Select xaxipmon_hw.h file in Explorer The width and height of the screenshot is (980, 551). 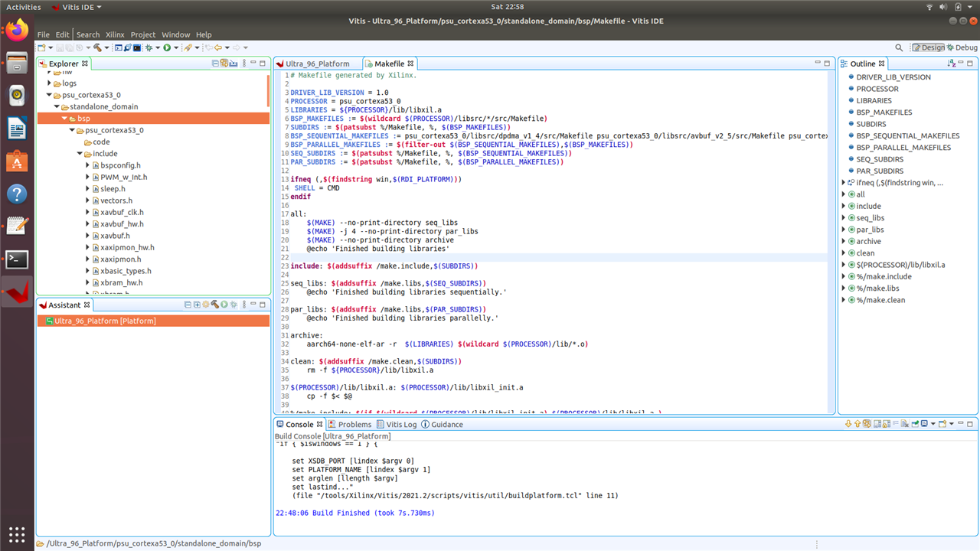click(x=127, y=247)
